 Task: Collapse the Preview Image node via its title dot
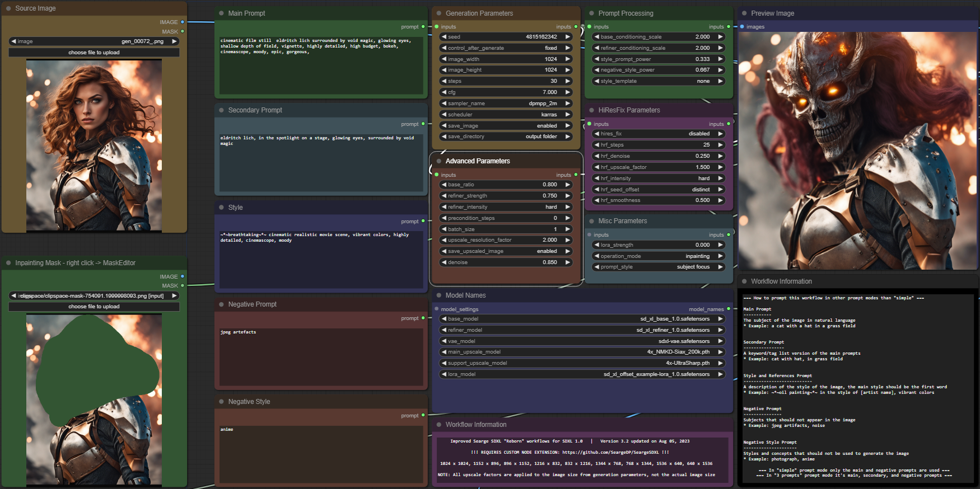[x=744, y=13]
